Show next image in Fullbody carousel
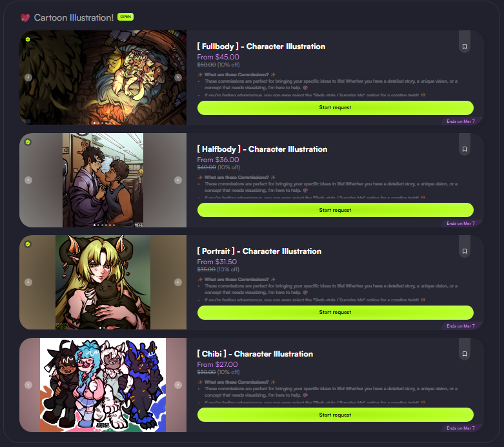Screen dimensions: 504x447 (x=178, y=78)
